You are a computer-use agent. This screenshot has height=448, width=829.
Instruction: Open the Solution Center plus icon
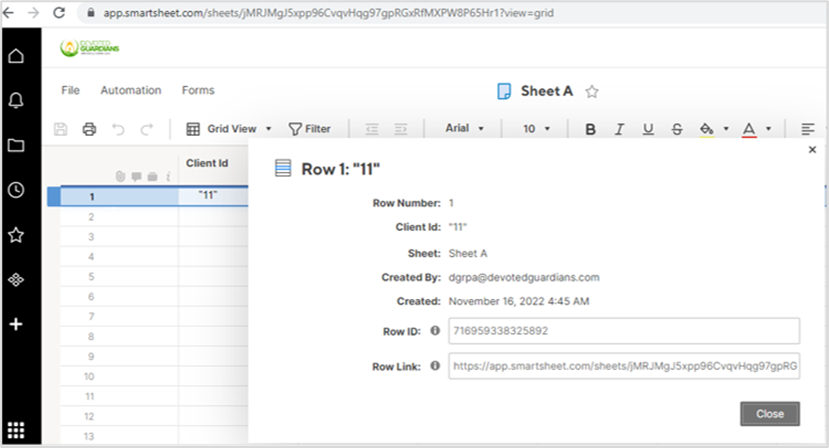coord(16,325)
